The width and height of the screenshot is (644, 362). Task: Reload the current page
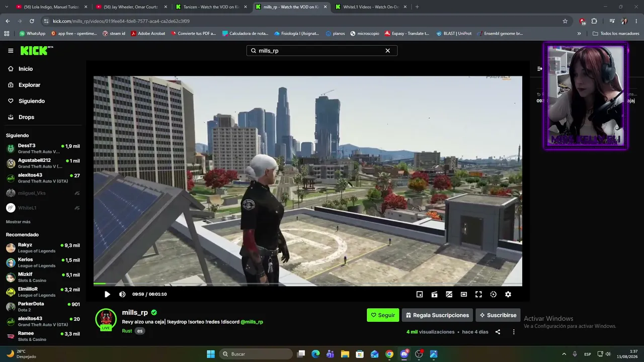pos(32,21)
